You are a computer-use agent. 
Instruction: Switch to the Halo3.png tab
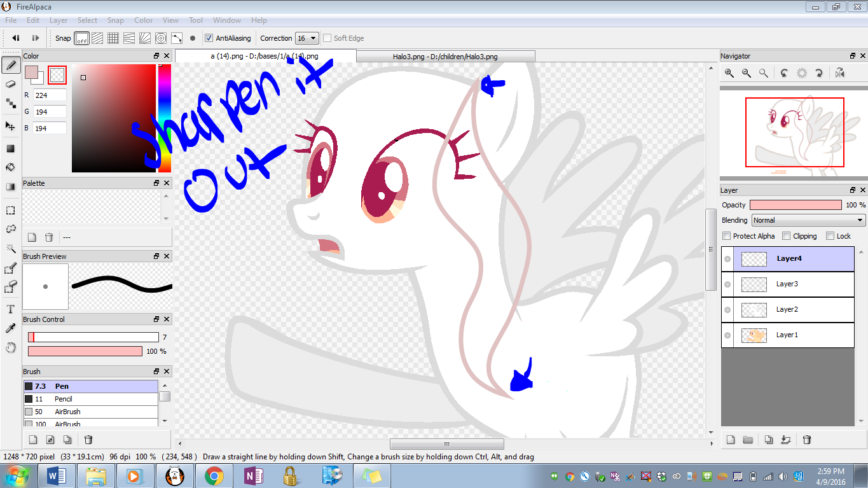pos(445,57)
